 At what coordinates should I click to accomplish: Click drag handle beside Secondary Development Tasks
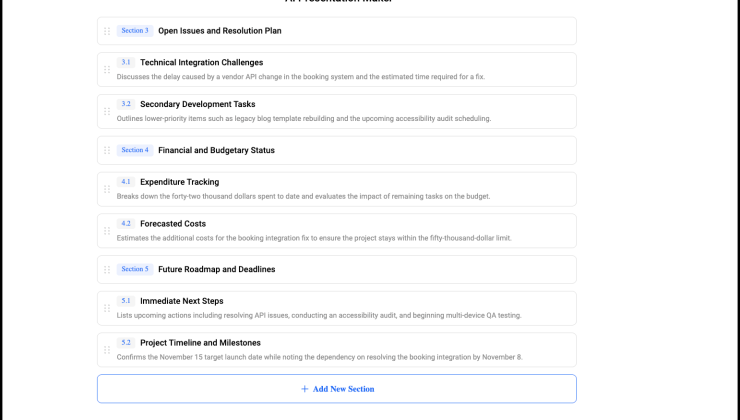[107, 112]
